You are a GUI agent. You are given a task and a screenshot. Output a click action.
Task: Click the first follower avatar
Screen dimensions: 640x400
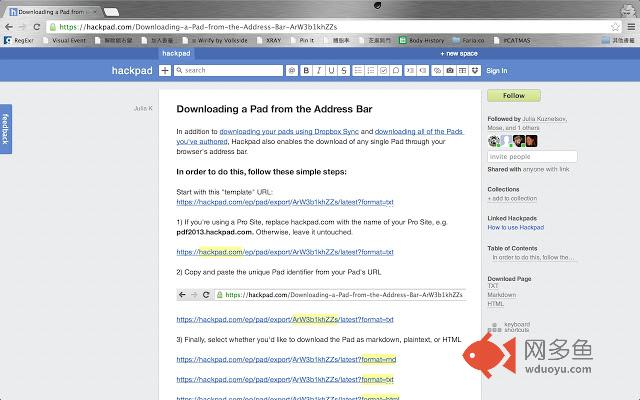(x=493, y=141)
